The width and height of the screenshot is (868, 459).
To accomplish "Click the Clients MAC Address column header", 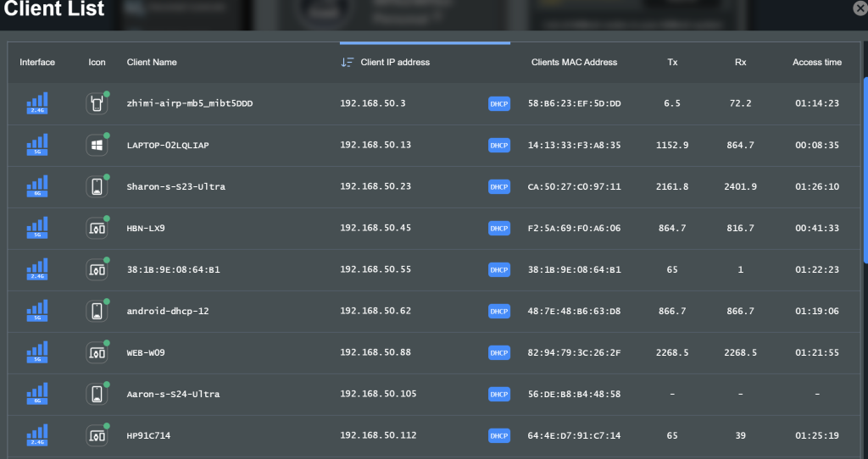I will pos(574,62).
